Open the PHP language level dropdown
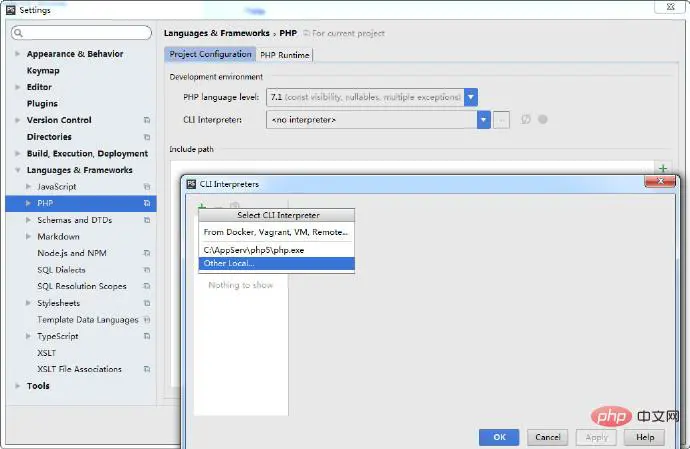Screen dimensions: 690x449 pyautogui.click(x=471, y=97)
